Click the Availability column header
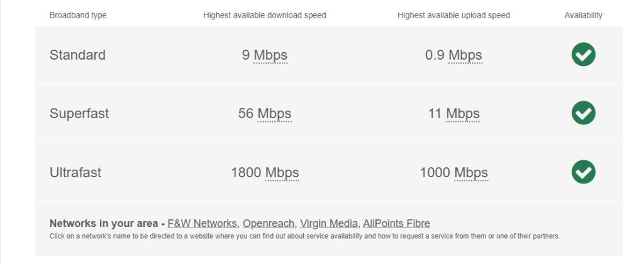This screenshot has height=264, width=644. coord(583,15)
